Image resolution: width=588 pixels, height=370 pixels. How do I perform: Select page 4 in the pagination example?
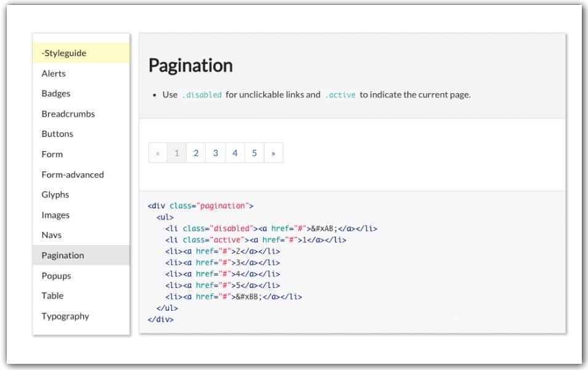pos(235,152)
